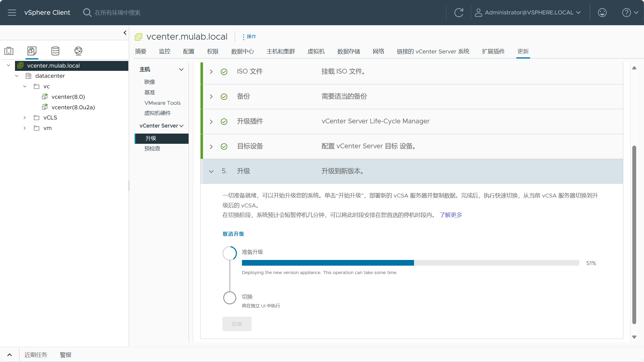
Task: Click the vcenter(8.0u2a) VM icon
Action: pos(45,107)
